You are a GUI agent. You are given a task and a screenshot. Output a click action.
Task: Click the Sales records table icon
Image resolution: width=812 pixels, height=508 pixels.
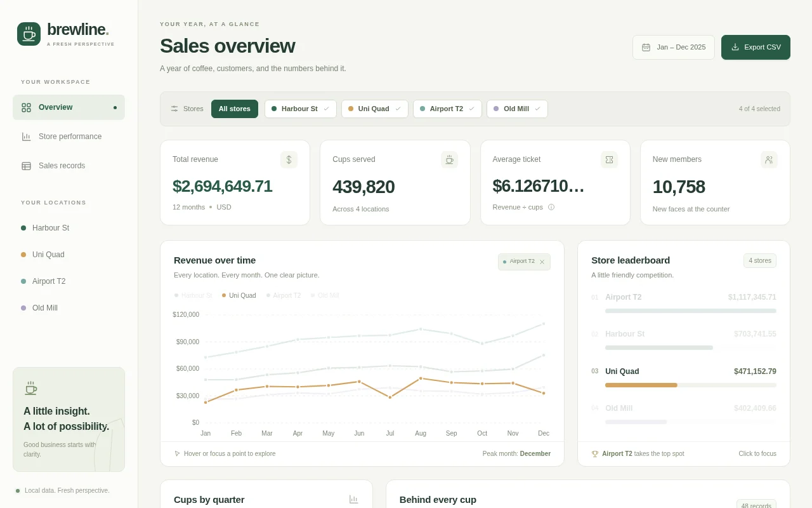(26, 166)
